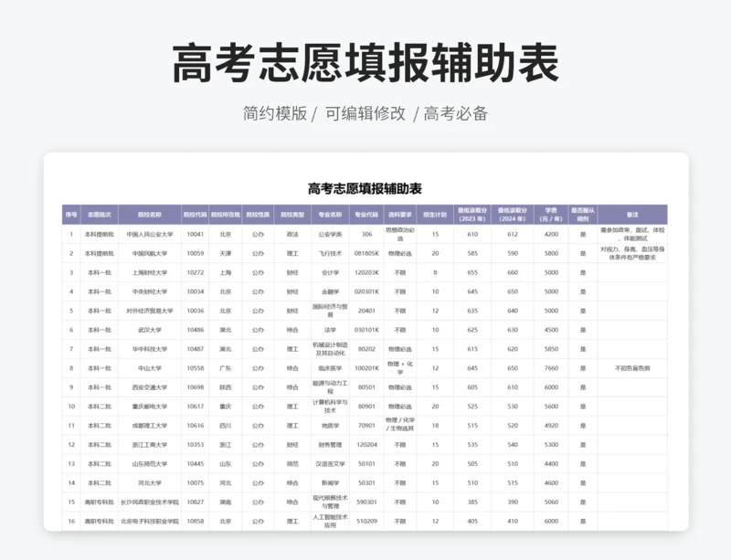Click the major name '公安学类'
731x560 pixels.
point(330,235)
